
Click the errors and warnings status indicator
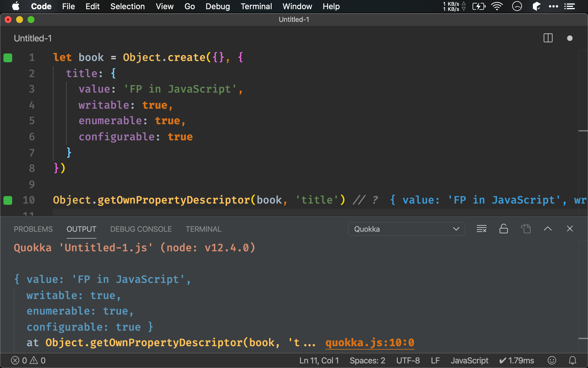(28, 361)
